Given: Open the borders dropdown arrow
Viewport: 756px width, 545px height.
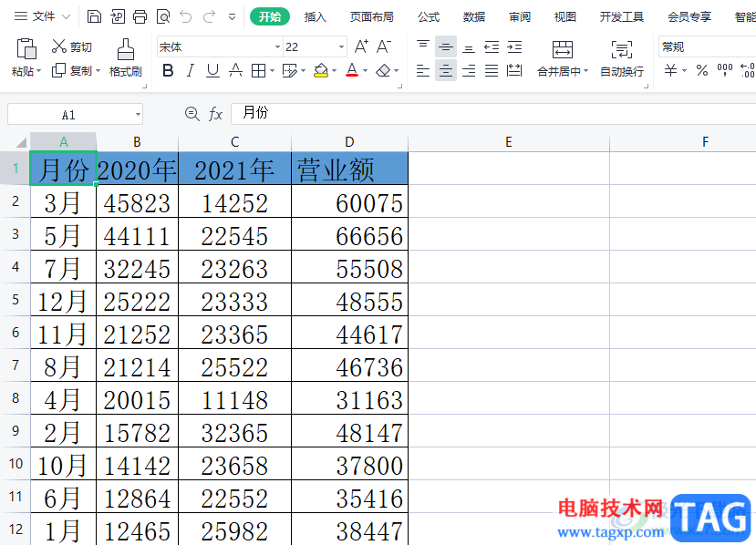Looking at the screenshot, I should pyautogui.click(x=272, y=71).
